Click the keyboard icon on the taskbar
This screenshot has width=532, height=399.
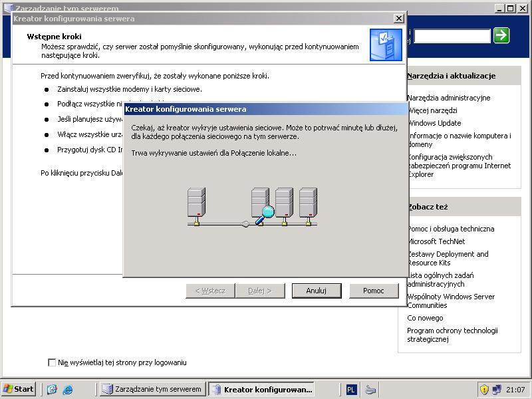click(370, 390)
